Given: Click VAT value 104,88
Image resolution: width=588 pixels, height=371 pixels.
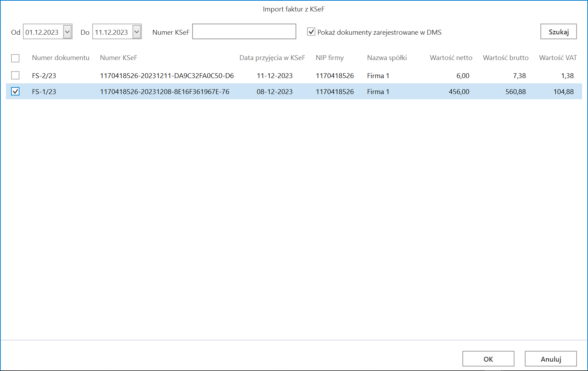Looking at the screenshot, I should tap(564, 92).
